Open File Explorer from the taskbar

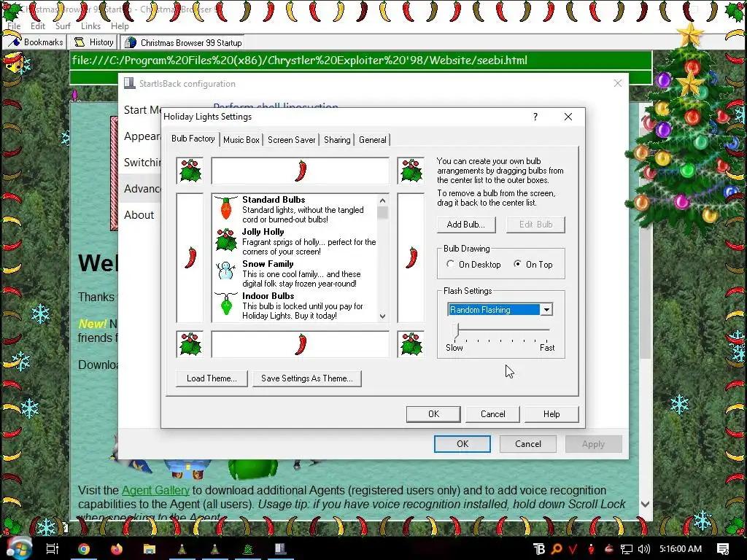(x=149, y=549)
